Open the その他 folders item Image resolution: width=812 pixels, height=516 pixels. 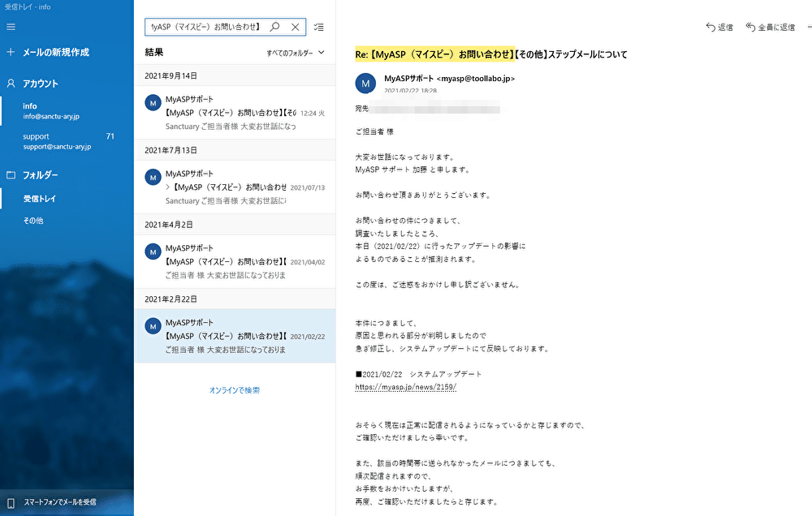pos(33,221)
